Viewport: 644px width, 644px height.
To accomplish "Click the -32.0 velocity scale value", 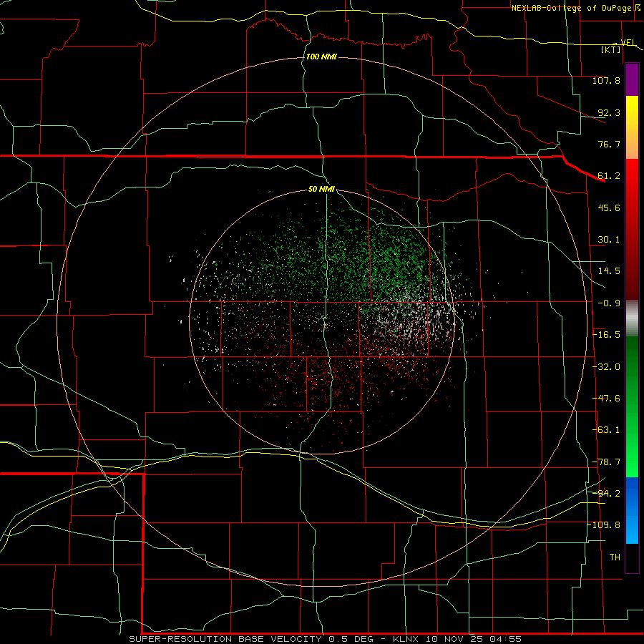I will click(x=606, y=367).
